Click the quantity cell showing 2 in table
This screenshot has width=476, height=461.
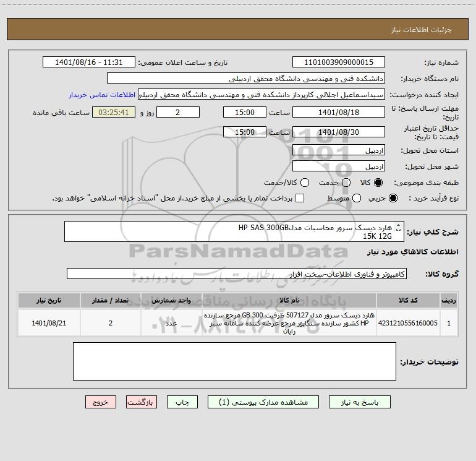pos(111,323)
